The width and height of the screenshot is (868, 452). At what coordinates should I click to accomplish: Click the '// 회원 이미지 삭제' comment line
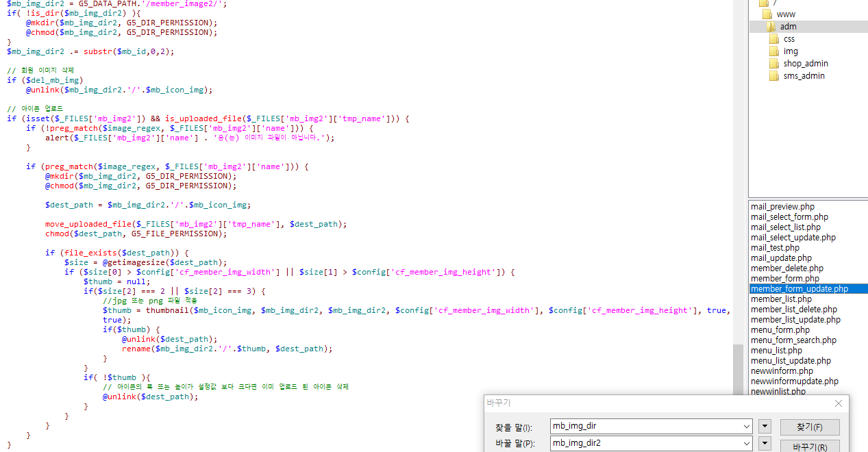point(40,71)
